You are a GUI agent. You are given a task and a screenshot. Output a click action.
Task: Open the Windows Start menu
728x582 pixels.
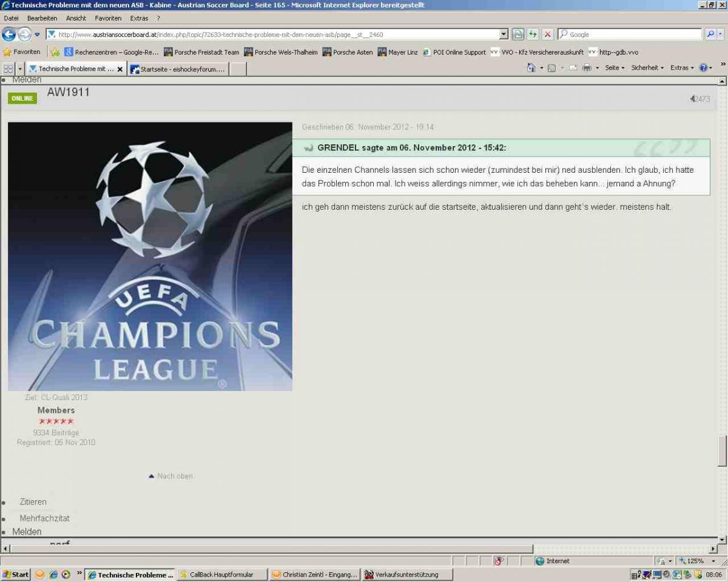click(16, 575)
